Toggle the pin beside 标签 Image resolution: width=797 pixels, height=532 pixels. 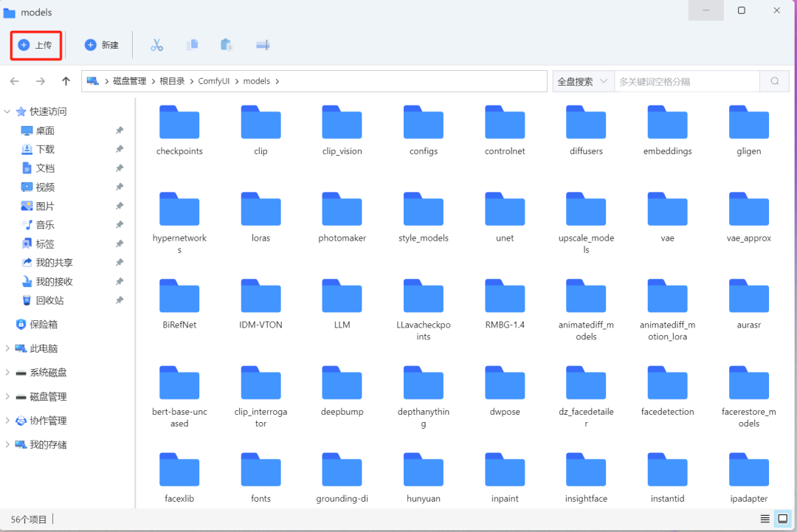[x=120, y=244]
